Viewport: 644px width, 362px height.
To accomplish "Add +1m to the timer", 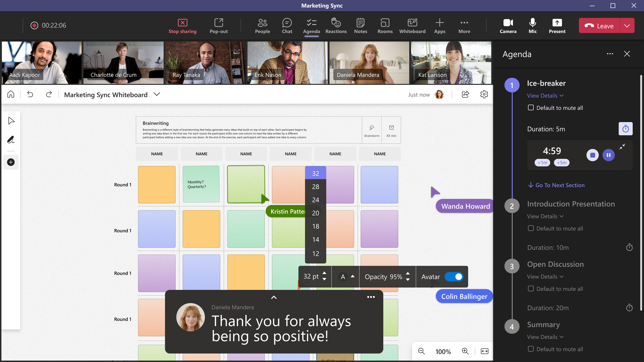I will point(542,163).
